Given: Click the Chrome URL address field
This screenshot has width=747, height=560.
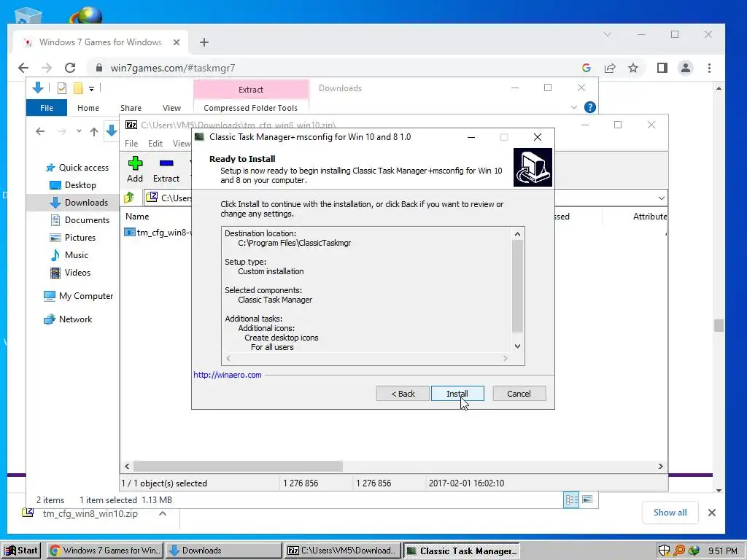Looking at the screenshot, I should 333,68.
